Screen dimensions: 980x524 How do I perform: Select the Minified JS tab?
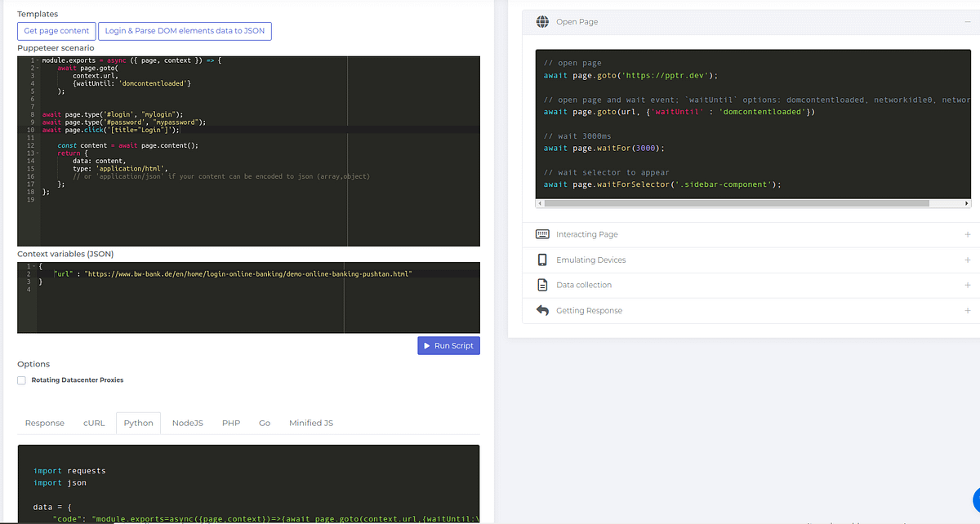click(310, 423)
